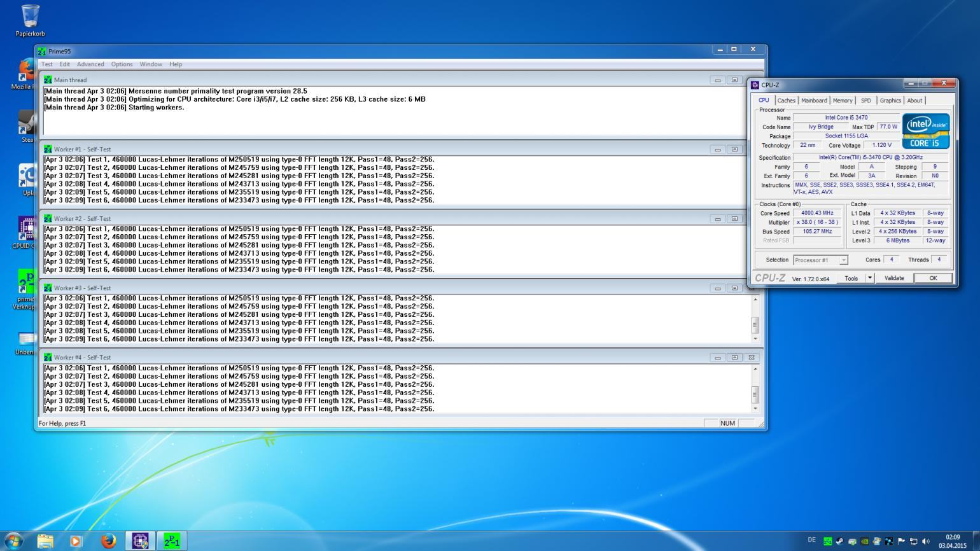Maximize the Worker #1 child window

734,150
